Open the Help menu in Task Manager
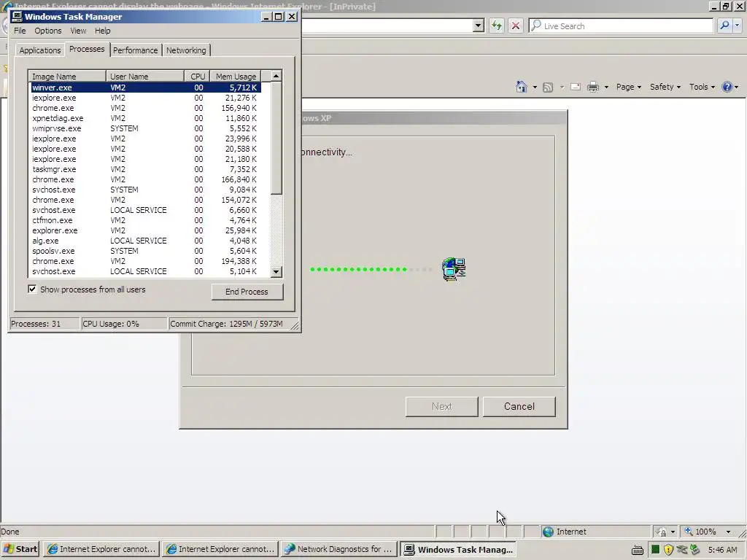This screenshot has width=747, height=560. [102, 31]
